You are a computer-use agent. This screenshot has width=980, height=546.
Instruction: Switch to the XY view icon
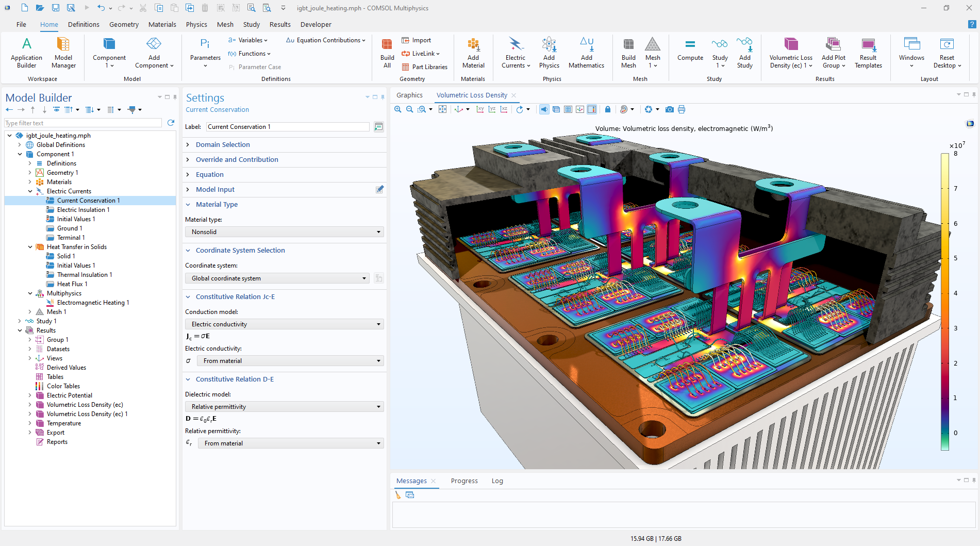[x=480, y=109]
